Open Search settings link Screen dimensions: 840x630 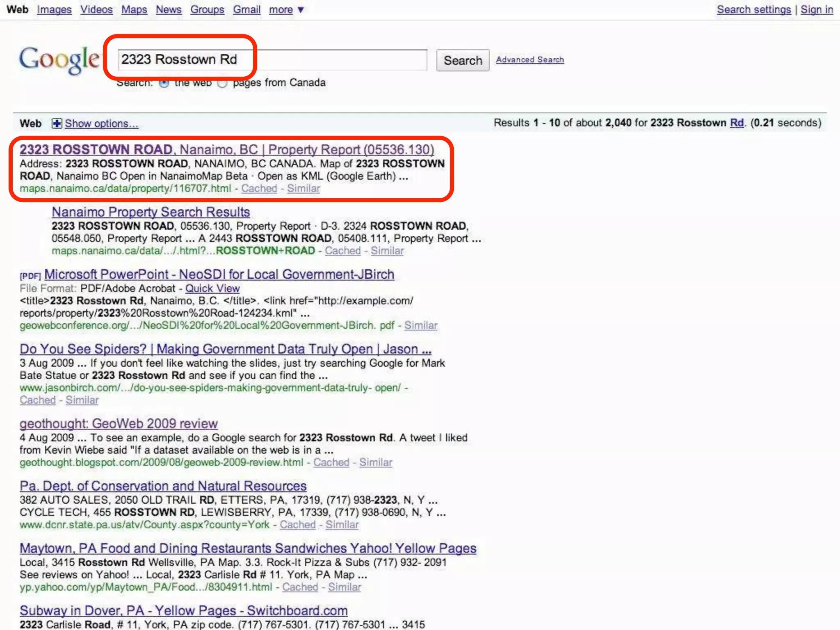[753, 9]
